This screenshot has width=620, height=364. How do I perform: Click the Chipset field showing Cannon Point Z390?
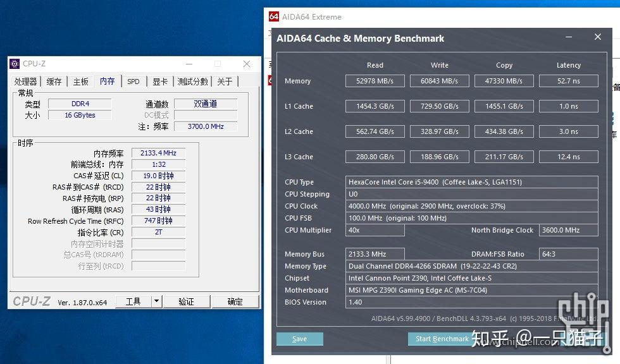(472, 278)
